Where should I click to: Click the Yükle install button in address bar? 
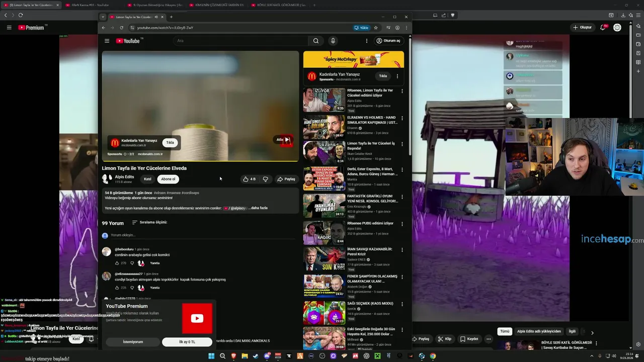click(x=361, y=28)
